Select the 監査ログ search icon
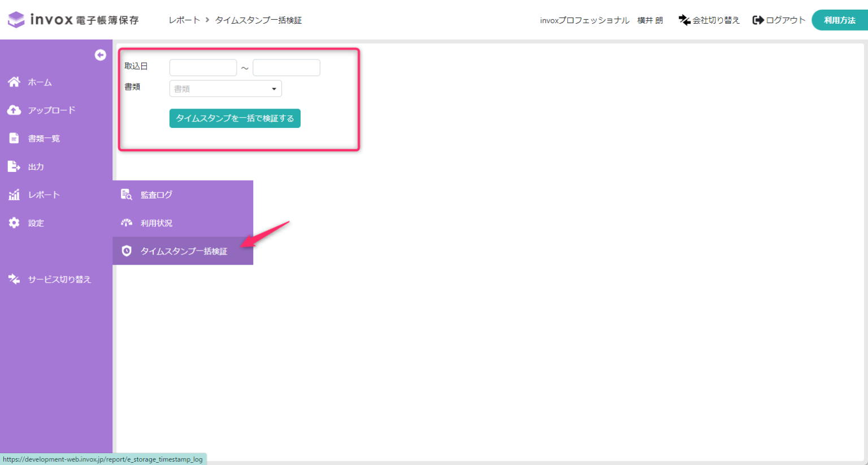The image size is (868, 465). [x=125, y=194]
